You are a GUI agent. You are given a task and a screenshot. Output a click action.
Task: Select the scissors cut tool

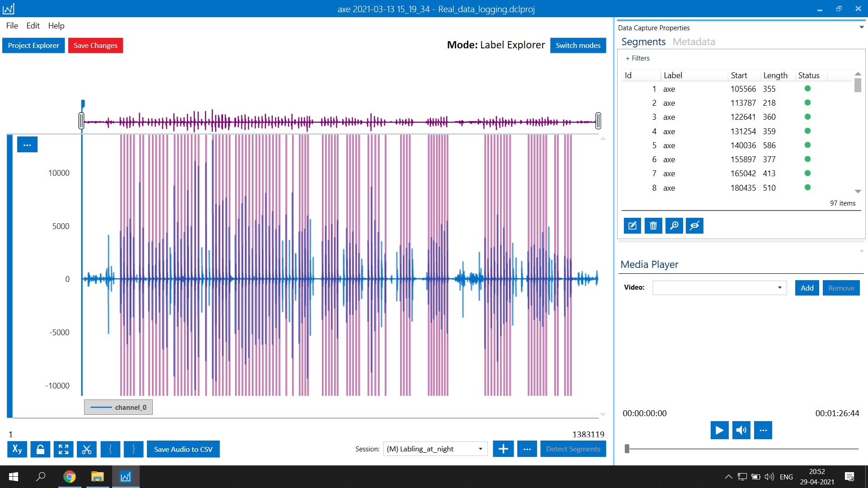(87, 449)
